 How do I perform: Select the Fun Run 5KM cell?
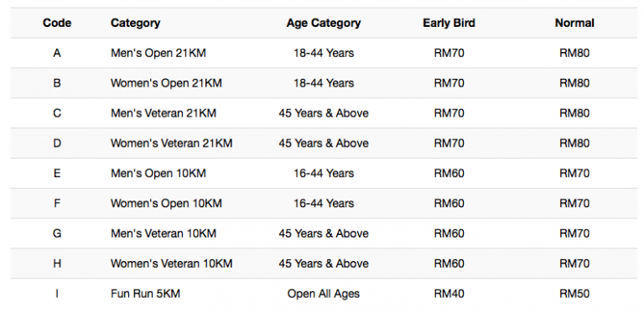(x=145, y=294)
